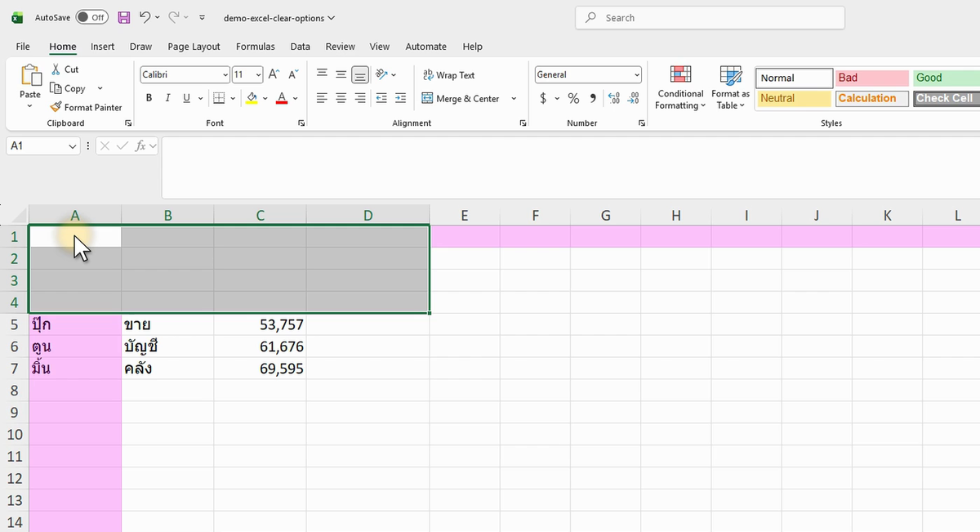980x532 pixels.
Task: Switch to the Insert tab
Action: (x=102, y=47)
